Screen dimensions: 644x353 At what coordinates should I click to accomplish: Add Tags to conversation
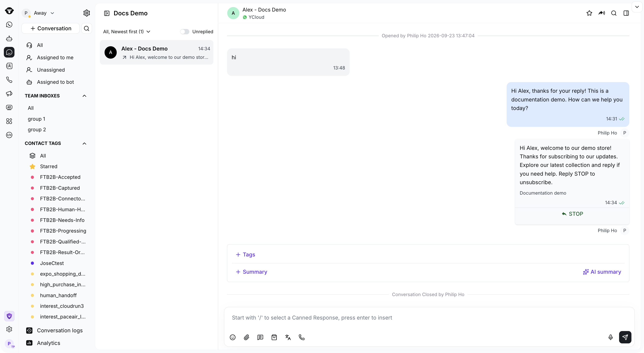246,255
